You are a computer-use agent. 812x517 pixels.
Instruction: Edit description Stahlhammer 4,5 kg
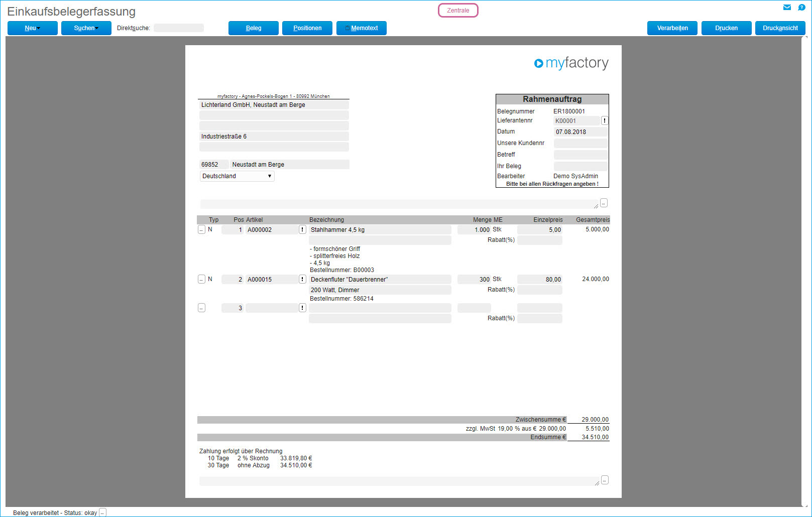(x=380, y=230)
